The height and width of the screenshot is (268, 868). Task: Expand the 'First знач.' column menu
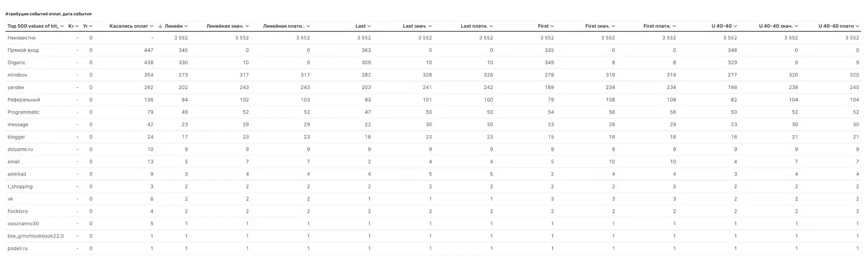[613, 26]
